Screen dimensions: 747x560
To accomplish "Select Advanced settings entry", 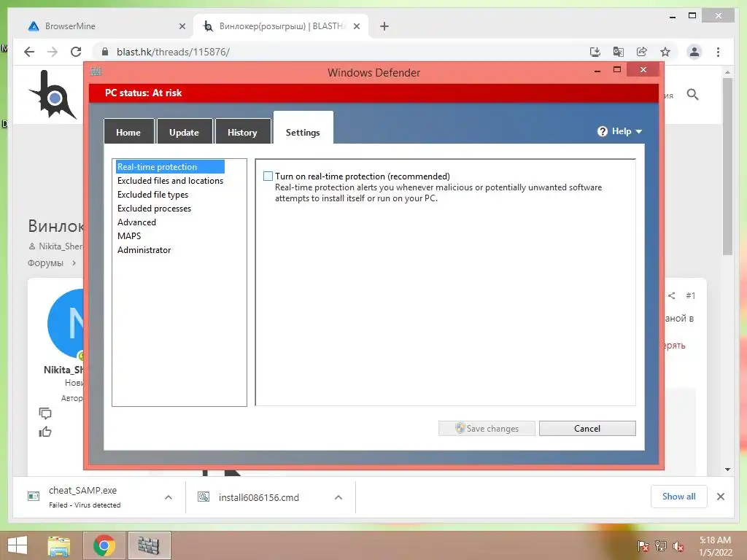I will point(136,222).
